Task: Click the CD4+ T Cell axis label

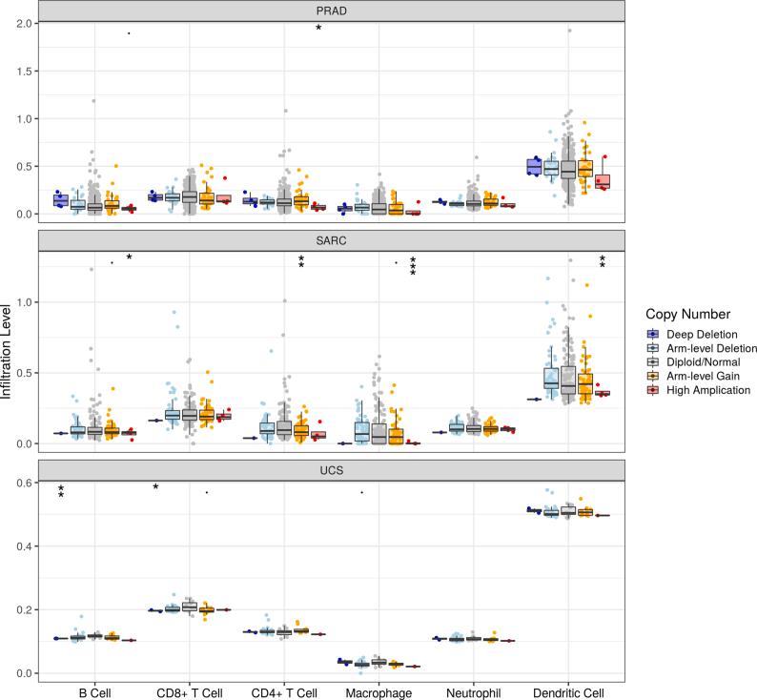Action: coord(284,692)
